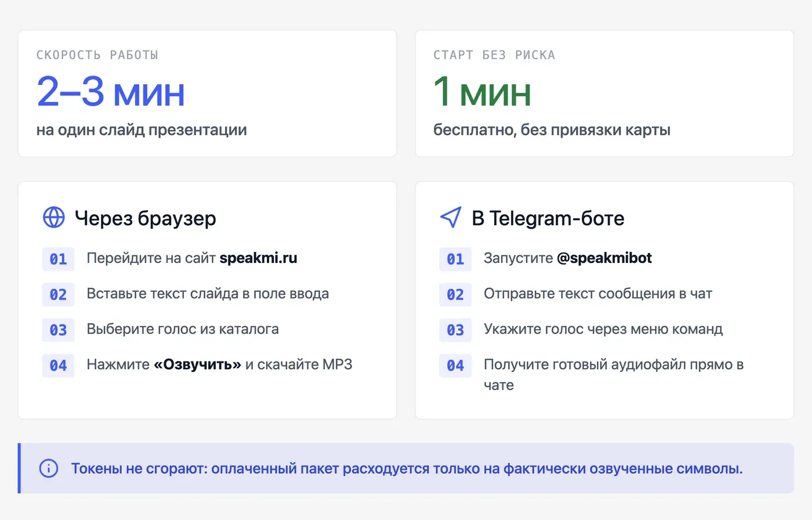The width and height of the screenshot is (812, 520).
Task: Click the Через браузер heading
Action: (x=146, y=218)
